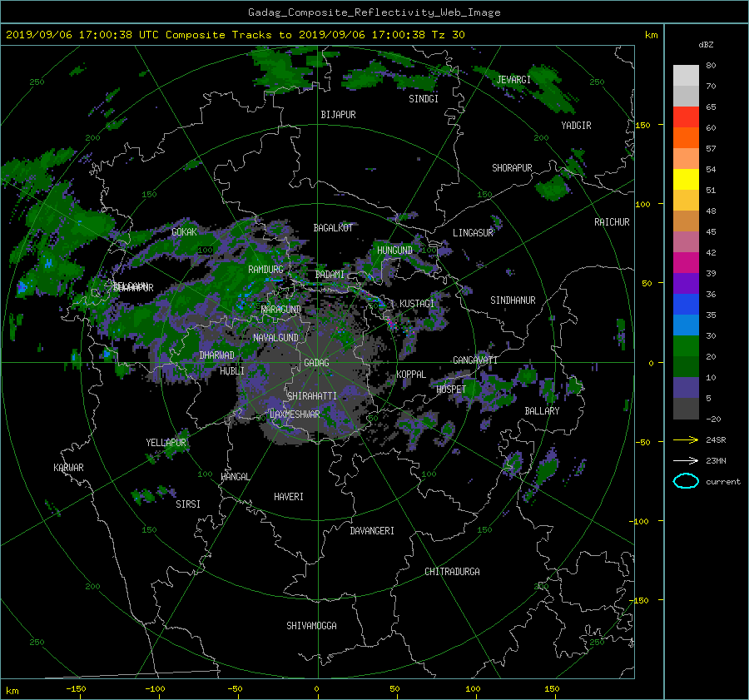
Task: Click the RAMDURG city label
Action: (265, 270)
